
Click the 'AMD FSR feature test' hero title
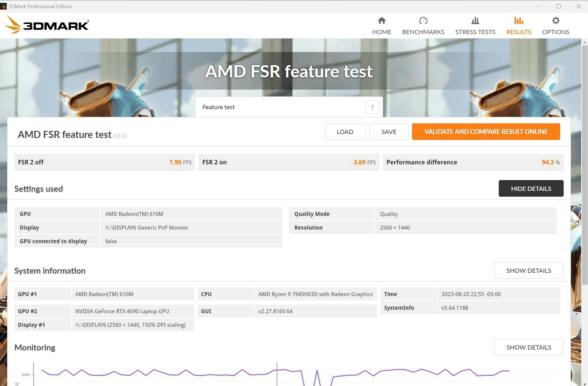[289, 71]
